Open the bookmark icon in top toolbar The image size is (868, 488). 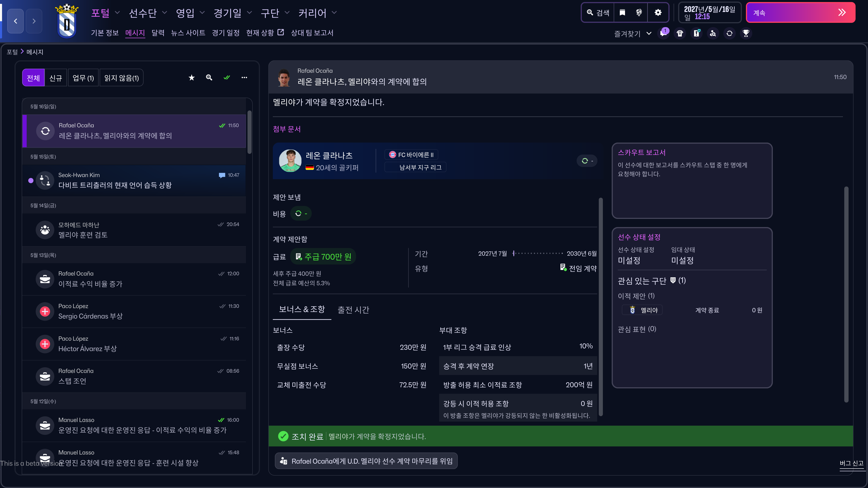(622, 12)
